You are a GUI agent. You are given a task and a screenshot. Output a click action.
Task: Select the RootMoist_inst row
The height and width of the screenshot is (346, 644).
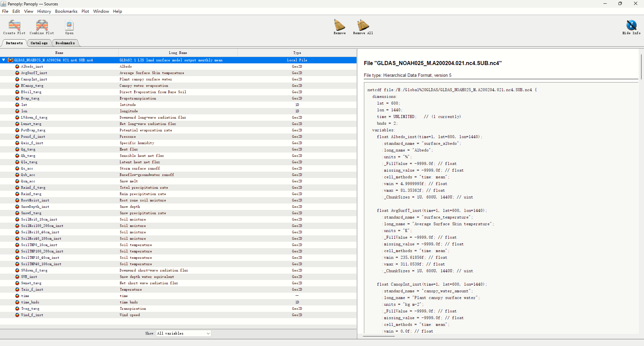point(178,200)
